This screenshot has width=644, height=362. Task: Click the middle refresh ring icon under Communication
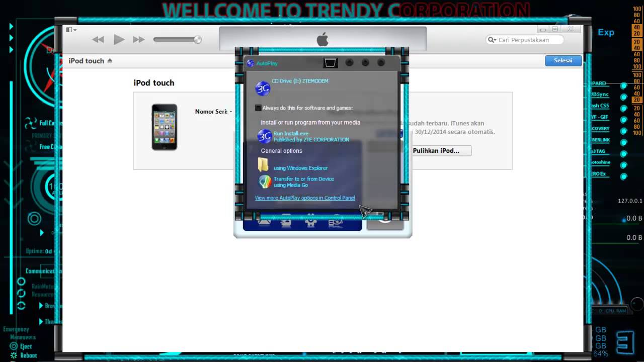point(21,294)
